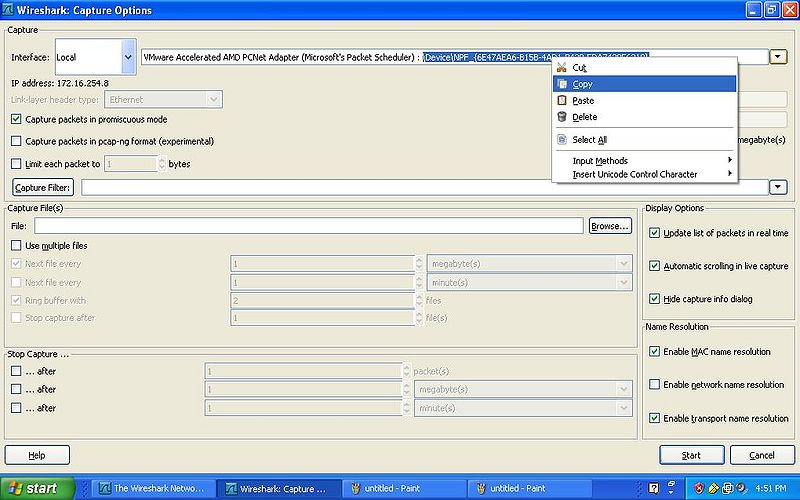The image size is (800, 500).
Task: Click the Capture Filter text field
Action: [424, 187]
